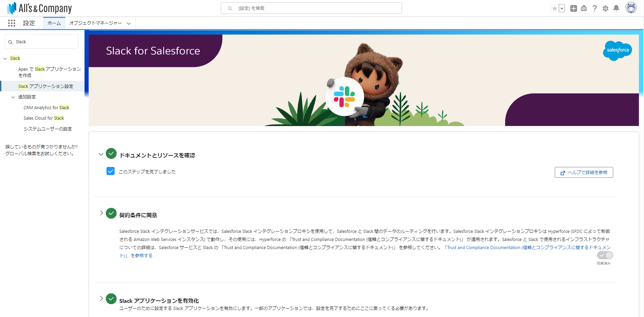Screen dimensions: 644x317
Task: Collapse the Slack tree node in sidebar
Action: pos(5,58)
